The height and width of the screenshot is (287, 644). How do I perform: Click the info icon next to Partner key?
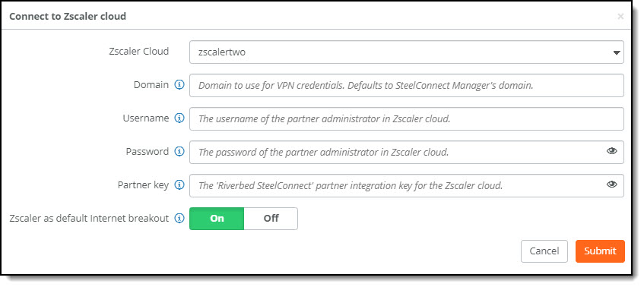(179, 185)
